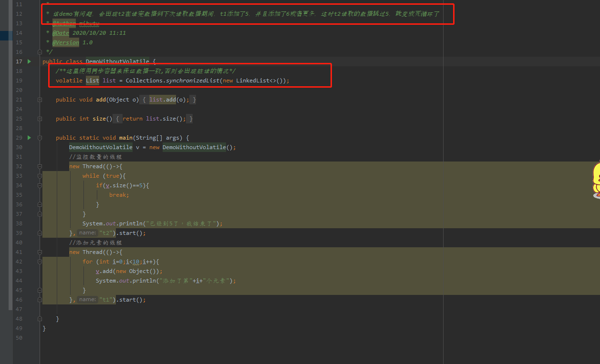Run the main method via gutter arrow
The height and width of the screenshot is (364, 600).
coord(29,138)
